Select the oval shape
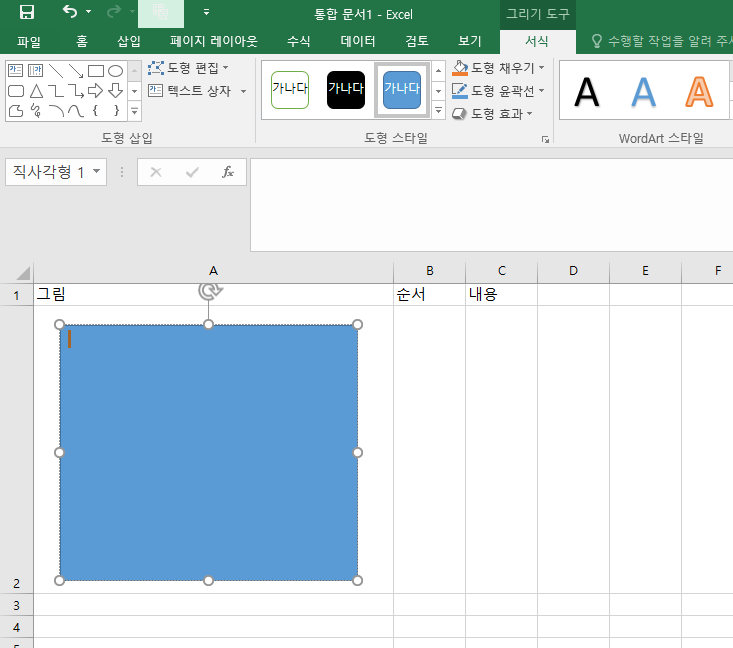The width and height of the screenshot is (733, 648). (x=115, y=71)
